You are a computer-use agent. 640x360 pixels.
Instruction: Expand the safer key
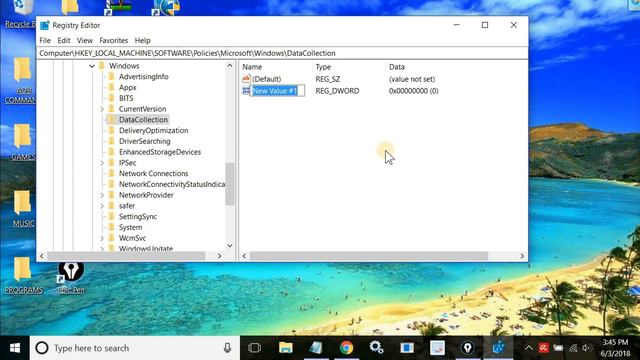pyautogui.click(x=102, y=206)
